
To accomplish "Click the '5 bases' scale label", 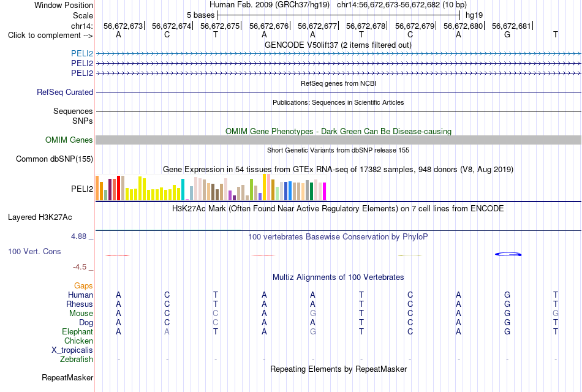I will (x=200, y=15).
